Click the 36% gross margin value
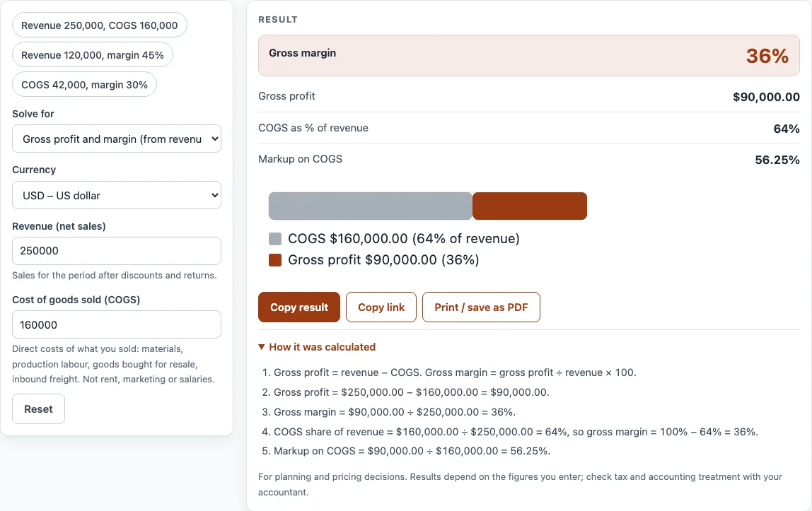 tap(767, 56)
